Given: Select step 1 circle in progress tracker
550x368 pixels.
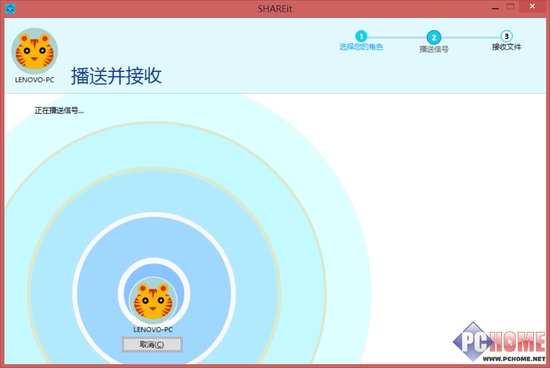Looking at the screenshot, I should click(361, 36).
